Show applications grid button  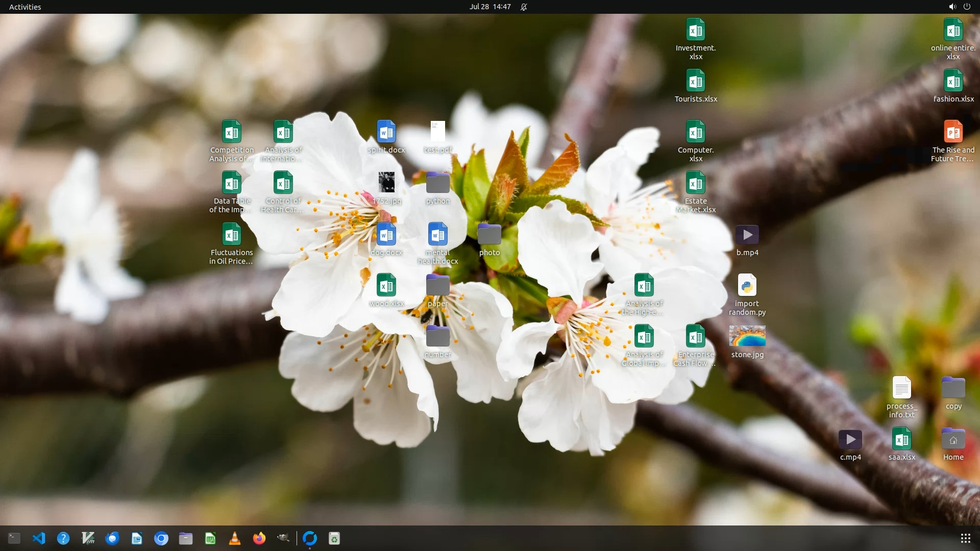pos(965,538)
